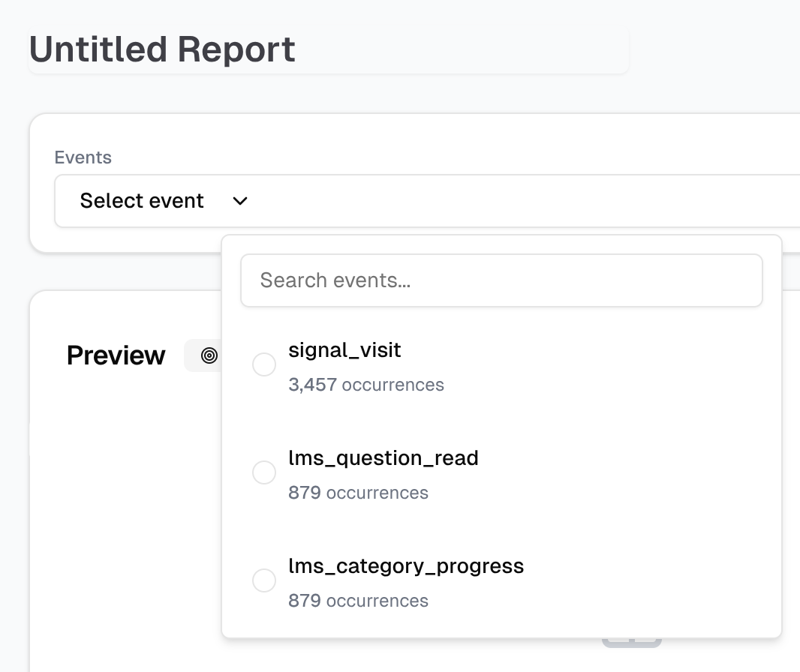
Task: Click empty page area right of report title
Action: 713,49
